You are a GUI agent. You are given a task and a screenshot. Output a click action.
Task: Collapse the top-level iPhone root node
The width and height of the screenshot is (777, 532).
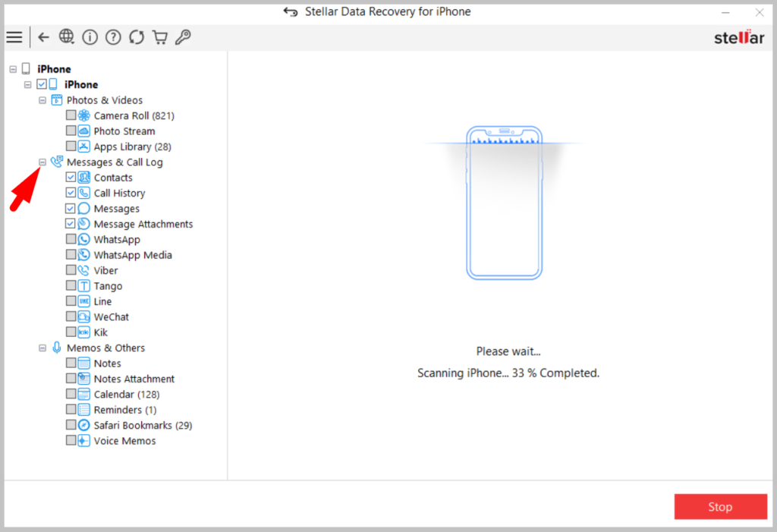pos(13,69)
